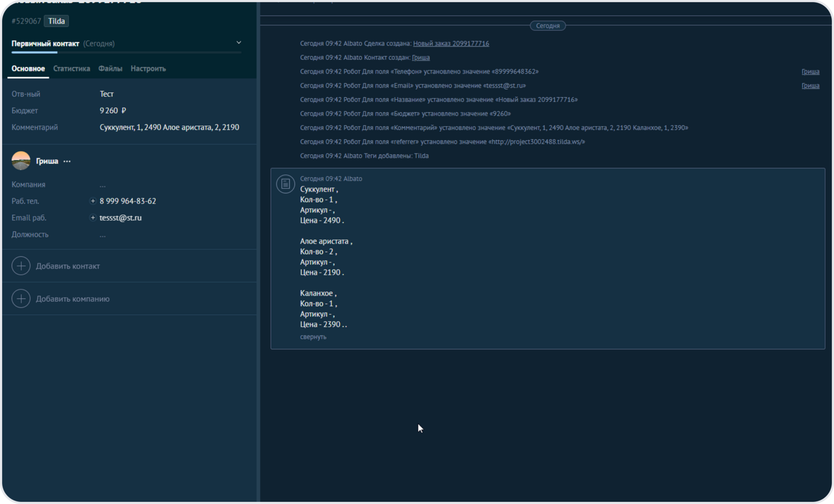Click the pipeline stage progress bar

point(126,52)
